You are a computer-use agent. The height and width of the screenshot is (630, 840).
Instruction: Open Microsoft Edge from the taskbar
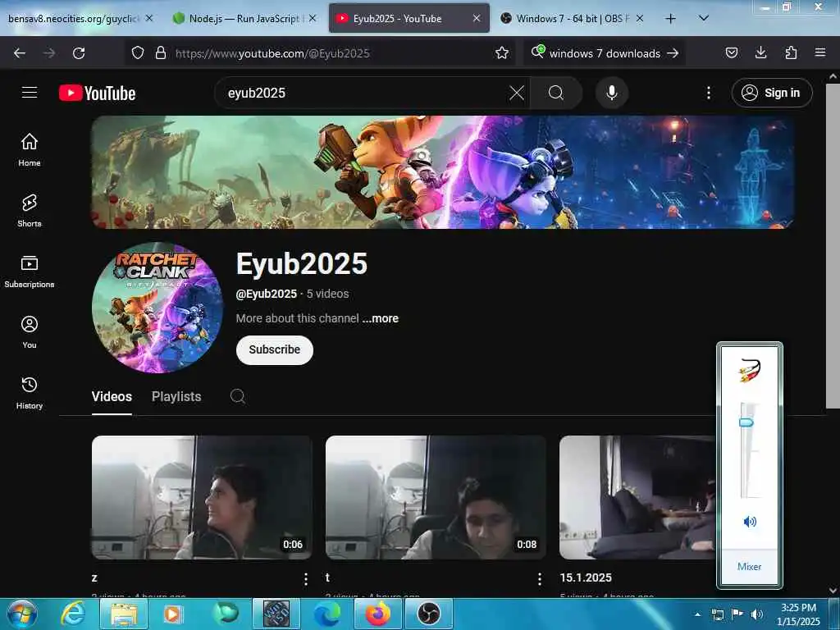coord(326,614)
